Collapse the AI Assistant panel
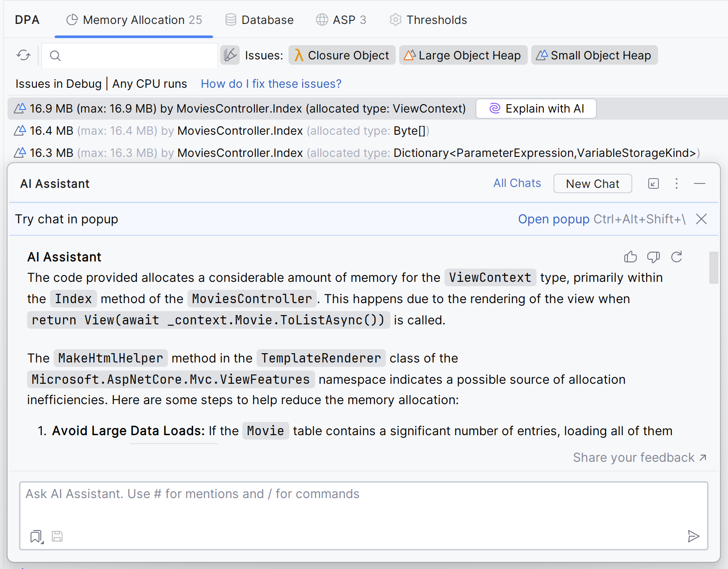Screen dimensions: 728x569 [x=700, y=183]
